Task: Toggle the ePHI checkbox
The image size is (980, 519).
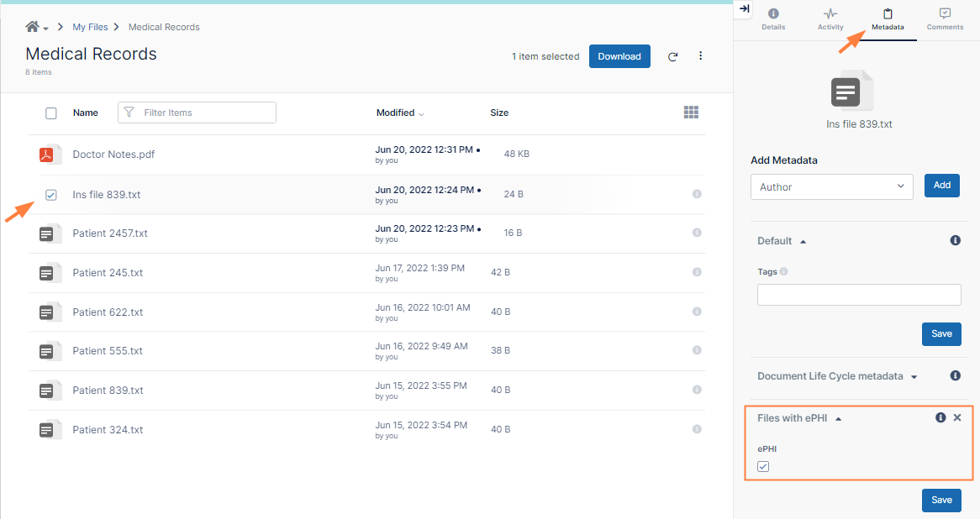Action: click(763, 467)
